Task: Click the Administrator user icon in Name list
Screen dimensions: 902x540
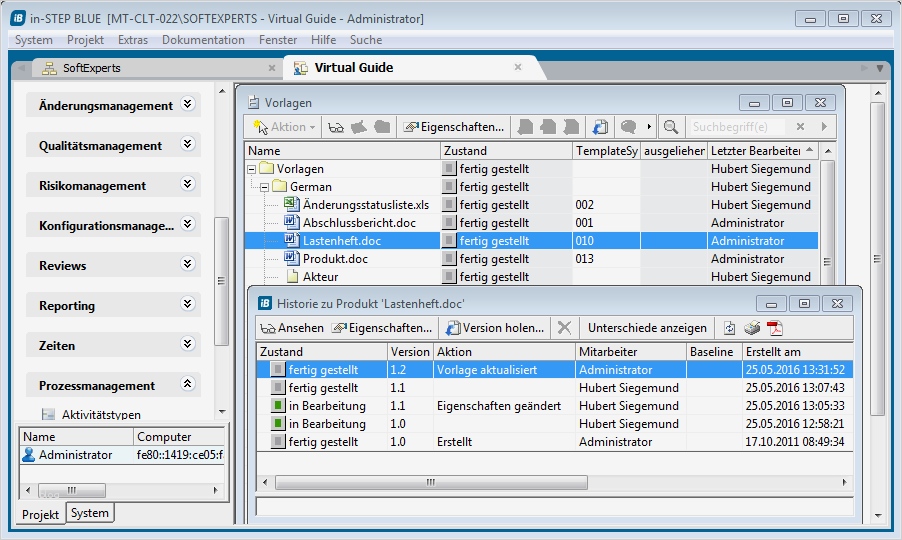Action: click(28, 455)
